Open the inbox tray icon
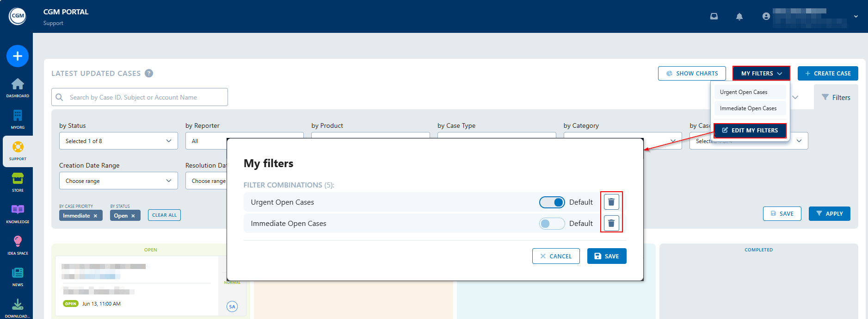This screenshot has height=319, width=868. (x=714, y=16)
